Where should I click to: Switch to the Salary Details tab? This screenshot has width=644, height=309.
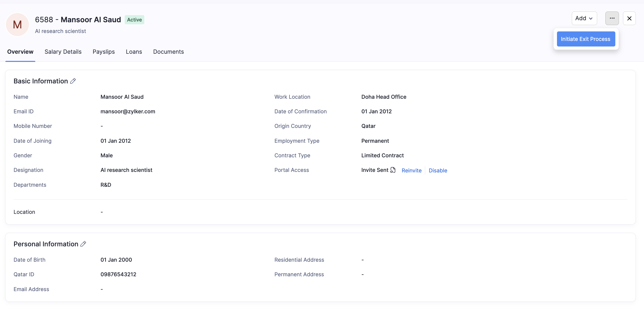tap(63, 52)
